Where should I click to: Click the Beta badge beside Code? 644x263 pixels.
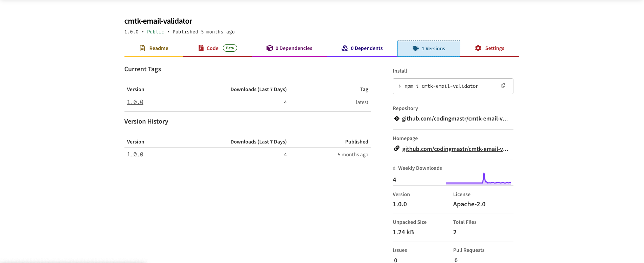pyautogui.click(x=230, y=48)
